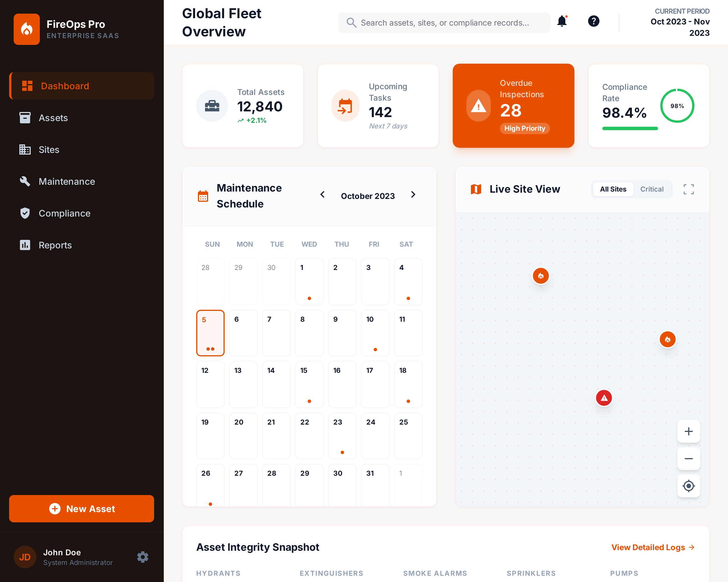Zoom out on the live site map
The image size is (728, 582).
coord(688,458)
